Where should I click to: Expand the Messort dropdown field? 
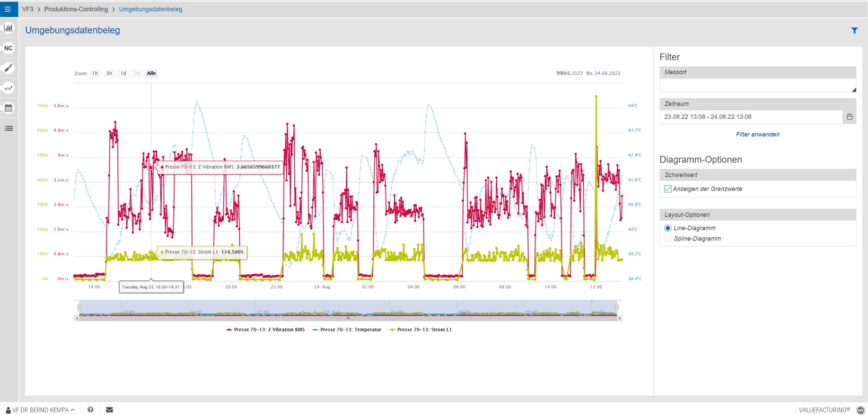point(757,85)
